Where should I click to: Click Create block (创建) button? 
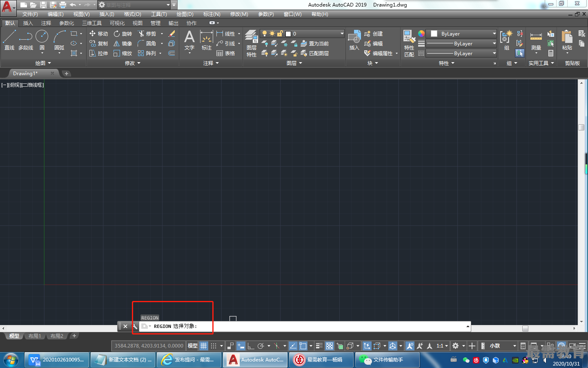tap(373, 34)
